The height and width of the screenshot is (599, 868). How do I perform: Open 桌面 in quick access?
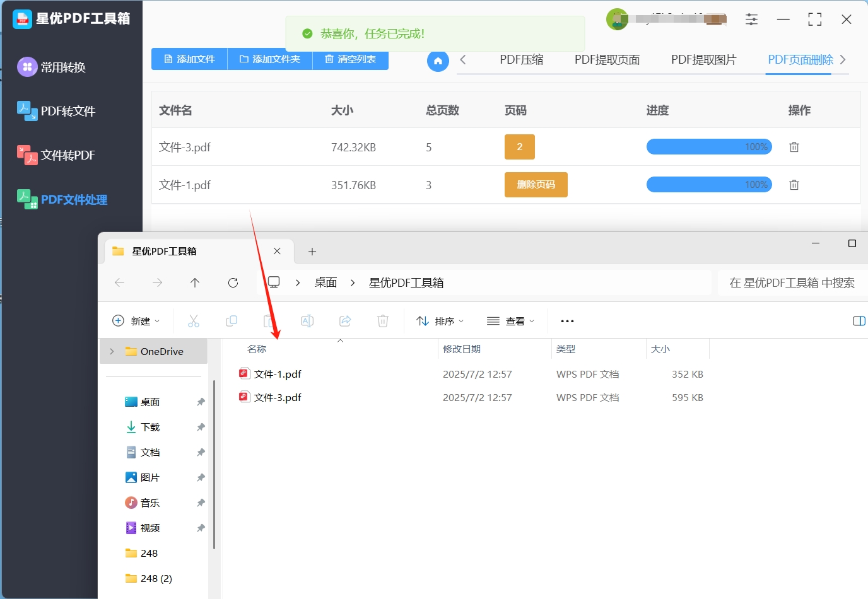point(150,402)
